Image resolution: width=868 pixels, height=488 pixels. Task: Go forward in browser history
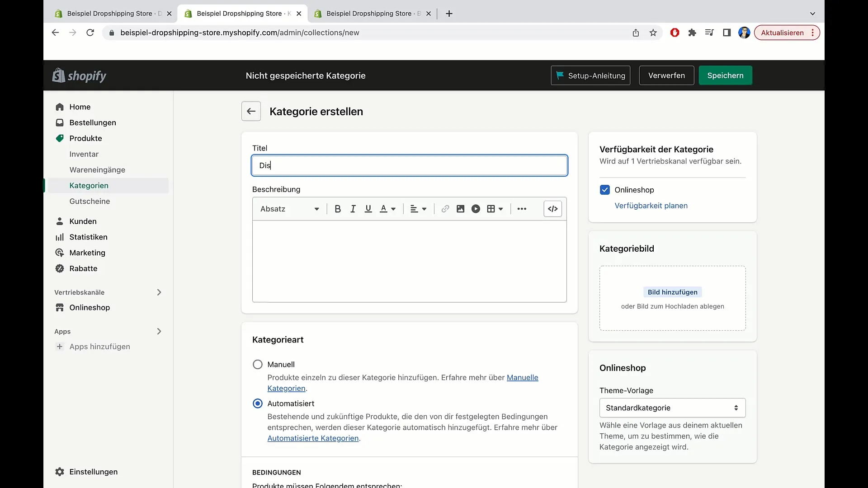pos(72,33)
